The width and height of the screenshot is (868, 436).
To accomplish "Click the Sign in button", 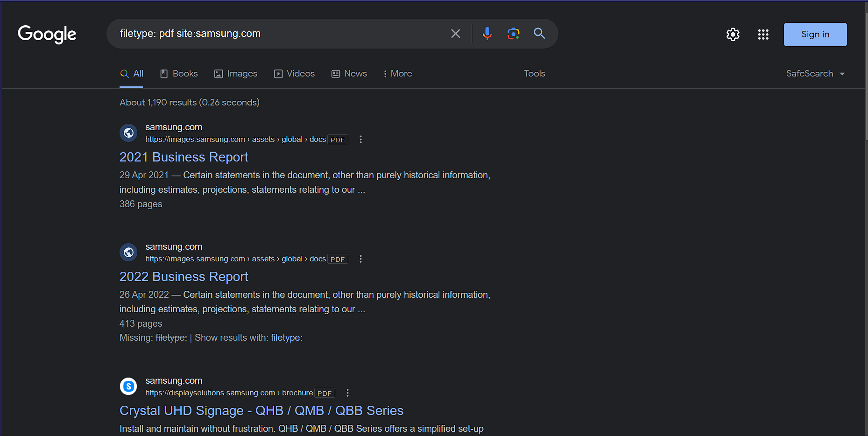I will pyautogui.click(x=815, y=35).
